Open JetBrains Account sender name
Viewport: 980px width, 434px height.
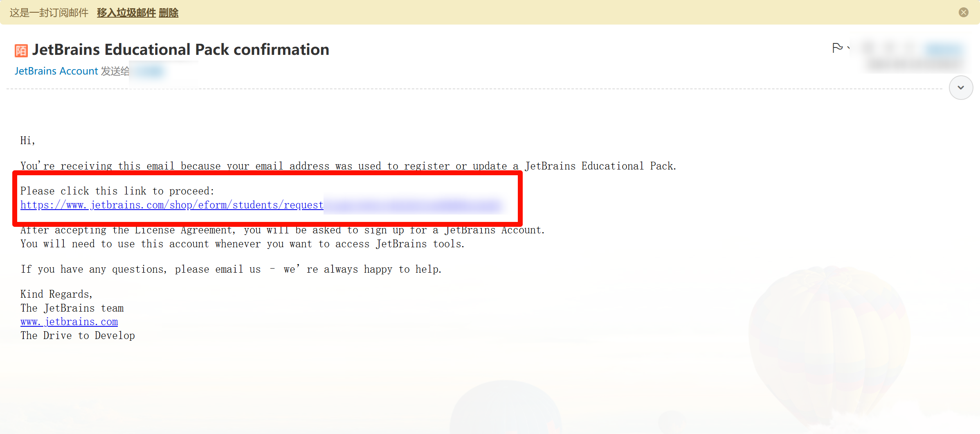(x=56, y=71)
